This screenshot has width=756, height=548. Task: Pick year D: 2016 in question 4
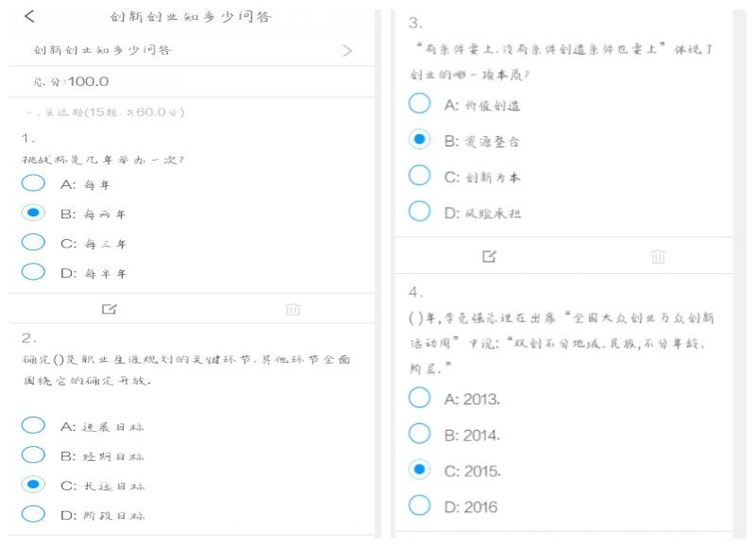pos(420,506)
